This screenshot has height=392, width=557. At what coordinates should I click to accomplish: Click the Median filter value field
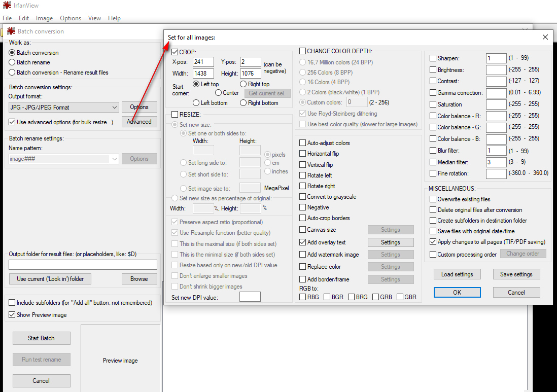tap(496, 162)
